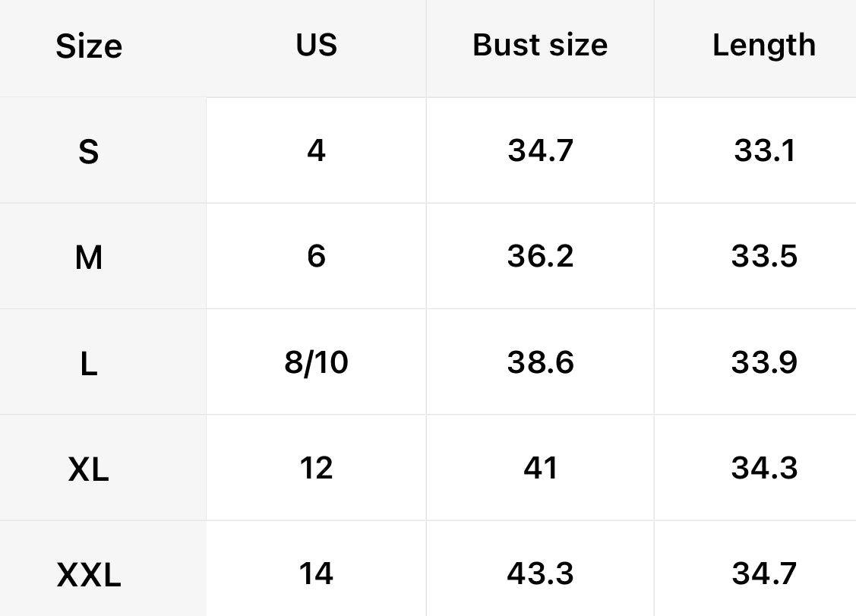Image resolution: width=856 pixels, height=616 pixels.
Task: Click the length 33.1 cell
Action: 764,150
